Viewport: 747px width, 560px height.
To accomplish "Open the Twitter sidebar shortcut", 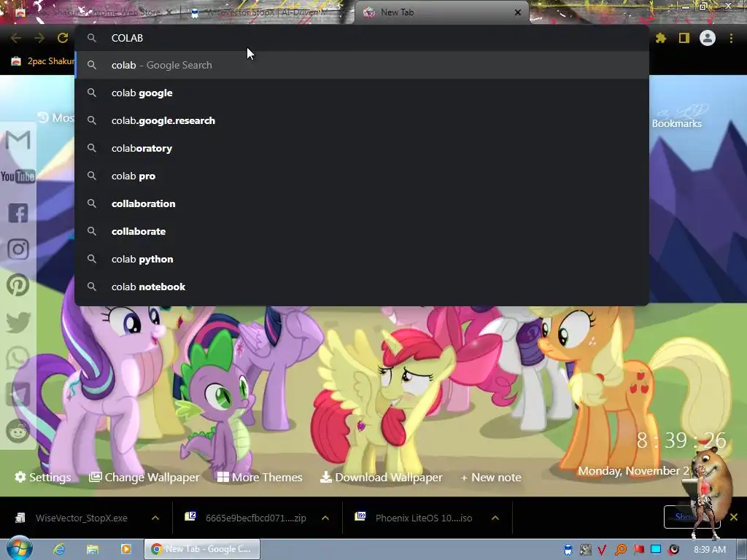I will pos(18,322).
